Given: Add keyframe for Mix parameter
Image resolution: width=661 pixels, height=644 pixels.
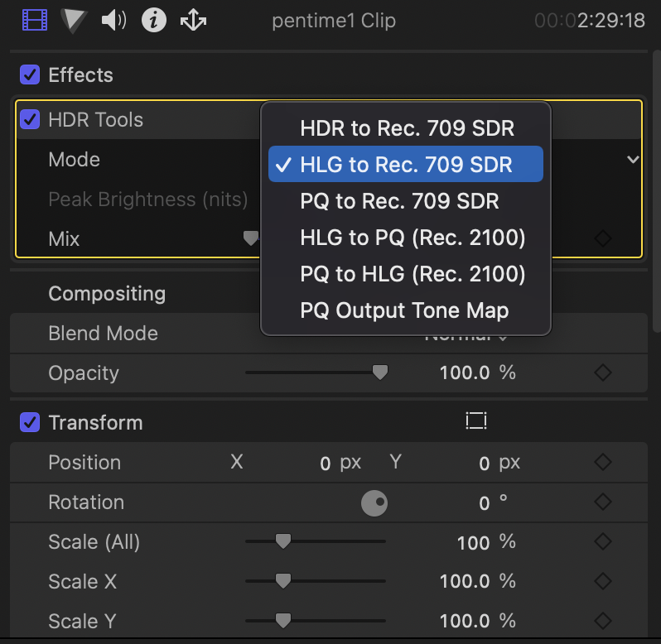Looking at the screenshot, I should (603, 238).
